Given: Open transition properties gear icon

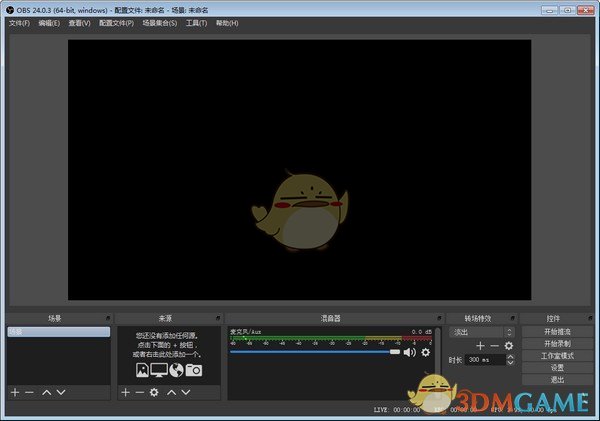Looking at the screenshot, I should click(509, 346).
